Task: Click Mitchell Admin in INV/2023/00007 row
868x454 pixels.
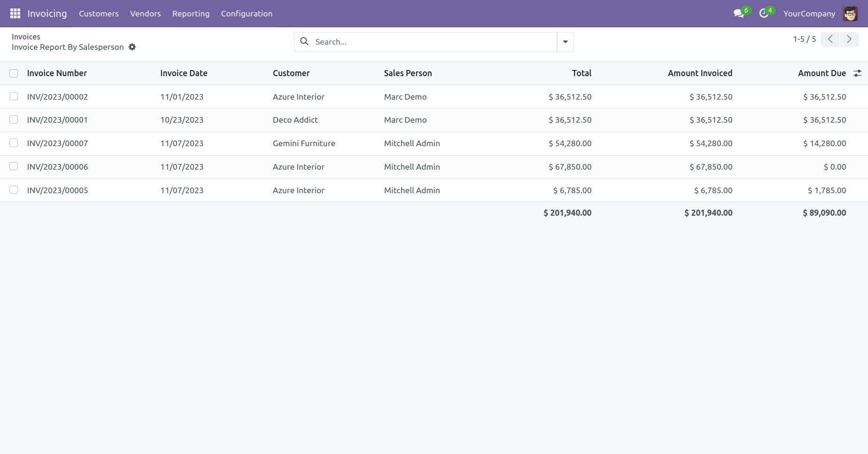Action: point(412,143)
